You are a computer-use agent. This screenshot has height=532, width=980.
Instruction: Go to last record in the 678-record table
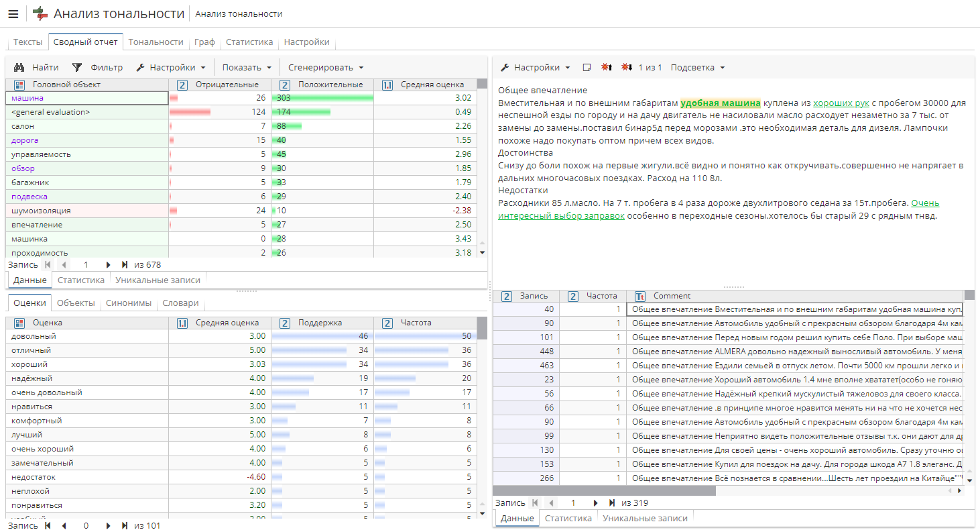point(125,264)
